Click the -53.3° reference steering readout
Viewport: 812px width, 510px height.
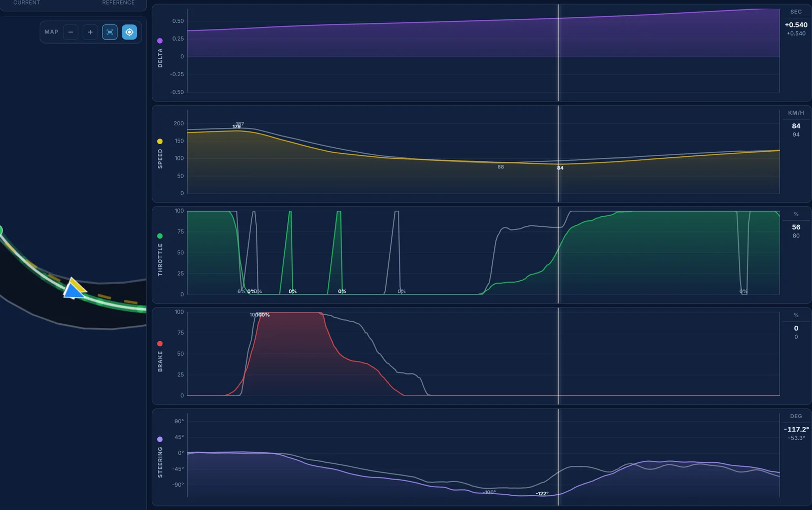[x=796, y=438]
